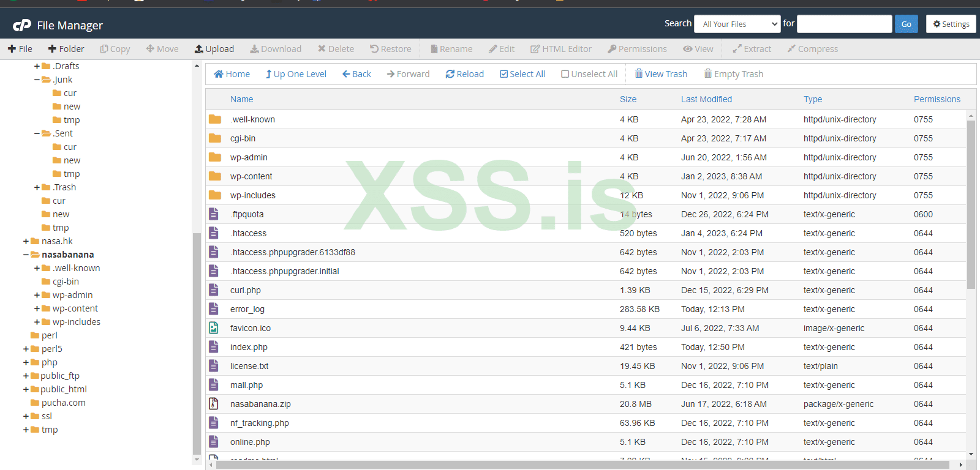The height and width of the screenshot is (470, 980).
Task: Expand the wp-admin folder in tree
Action: click(37, 295)
